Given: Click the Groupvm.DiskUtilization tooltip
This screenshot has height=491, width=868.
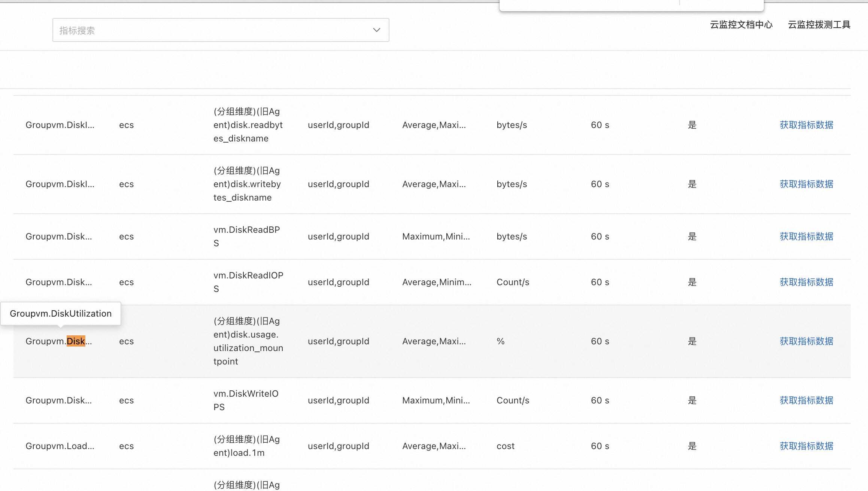Looking at the screenshot, I should (61, 314).
